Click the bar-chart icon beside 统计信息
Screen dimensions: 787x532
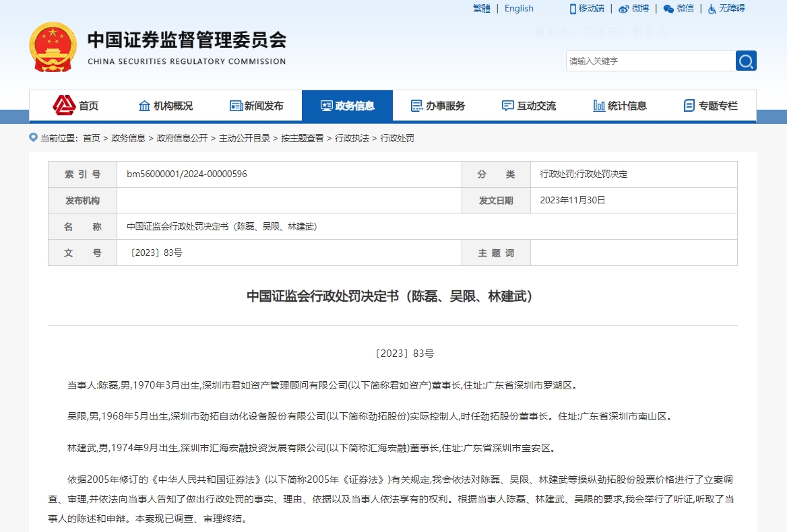598,105
